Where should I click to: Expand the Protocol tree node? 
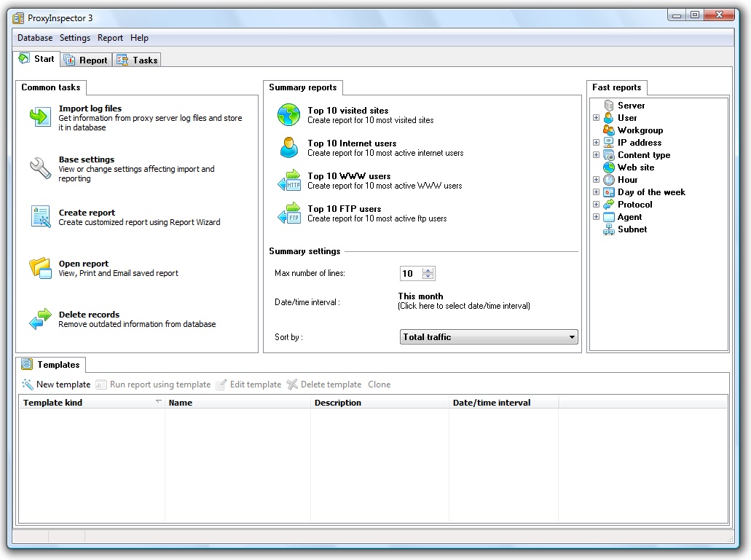click(x=597, y=205)
